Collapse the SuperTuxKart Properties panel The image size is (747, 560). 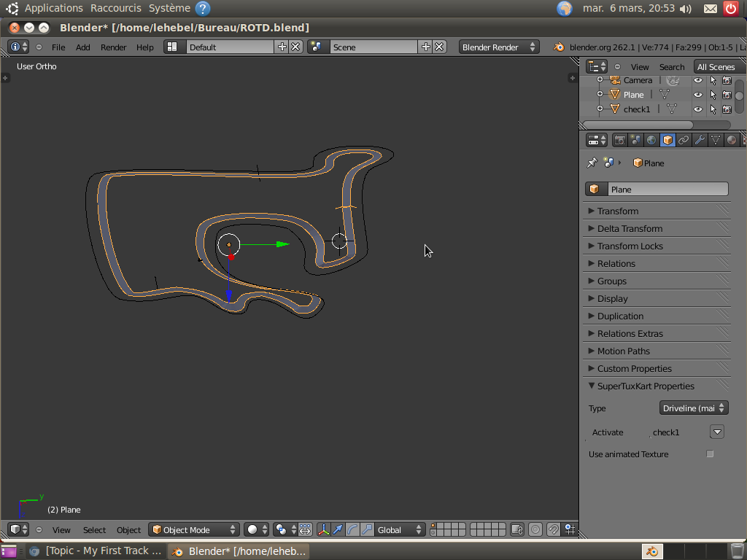pyautogui.click(x=645, y=386)
